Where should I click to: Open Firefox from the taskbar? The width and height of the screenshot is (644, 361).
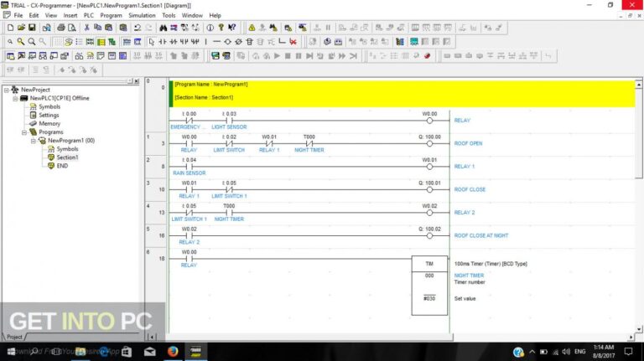[x=173, y=352]
